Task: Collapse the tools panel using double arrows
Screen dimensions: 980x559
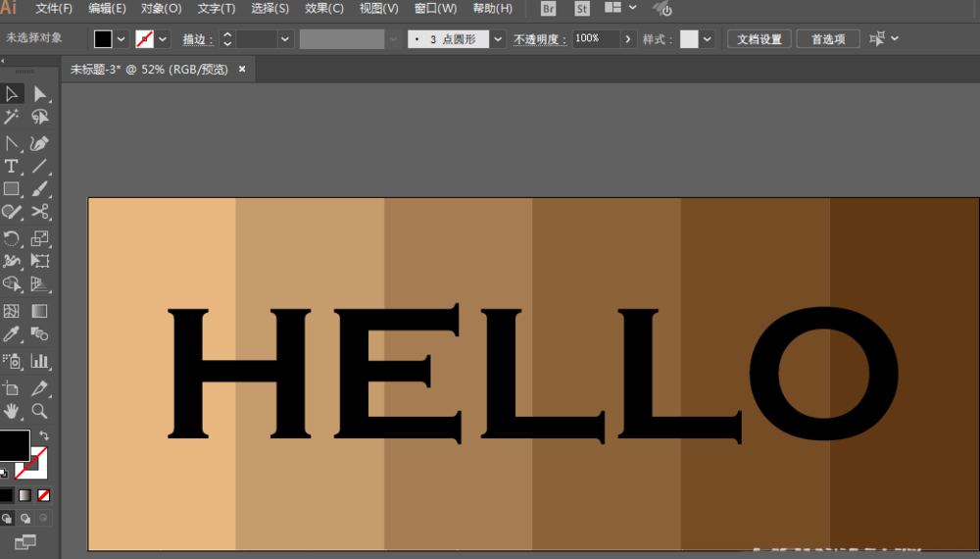Action: pyautogui.click(x=3, y=61)
